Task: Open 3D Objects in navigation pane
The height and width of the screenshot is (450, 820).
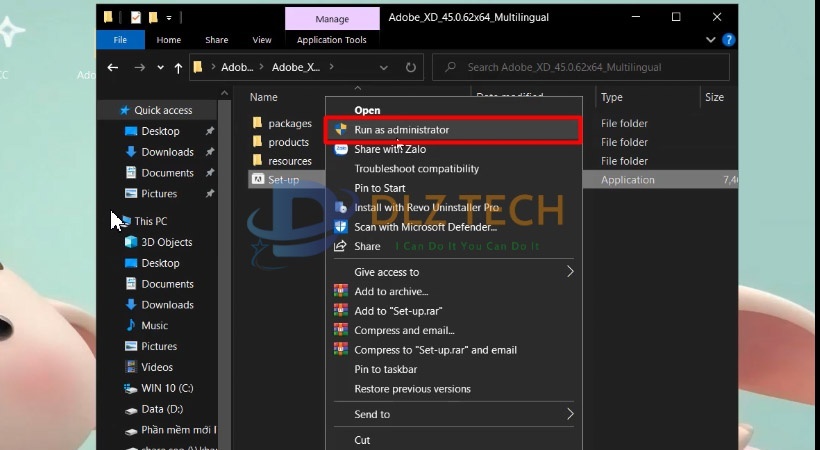Action: click(x=166, y=242)
